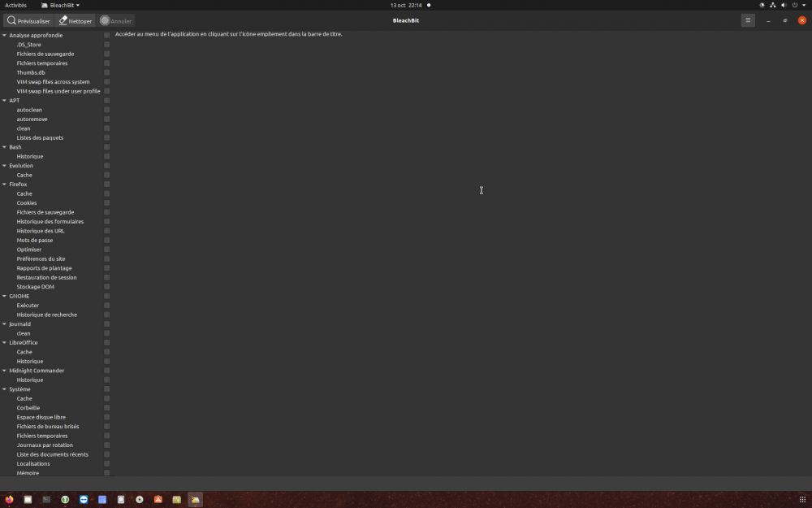Open TeamViewer from the dock
Viewport: 812px width, 508px height.
pyautogui.click(x=84, y=500)
